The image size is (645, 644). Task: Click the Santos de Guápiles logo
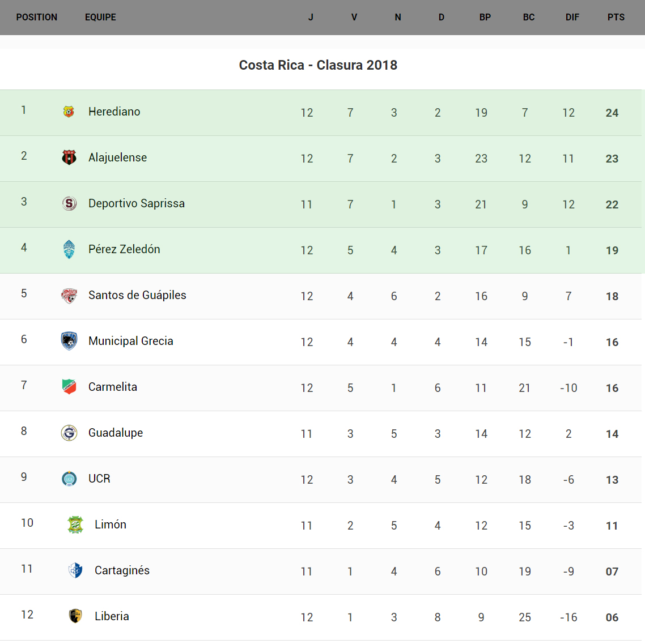pyautogui.click(x=69, y=295)
